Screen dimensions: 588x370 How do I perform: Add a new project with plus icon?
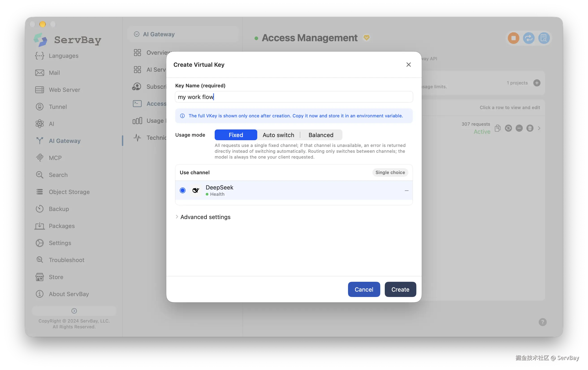pos(536,83)
